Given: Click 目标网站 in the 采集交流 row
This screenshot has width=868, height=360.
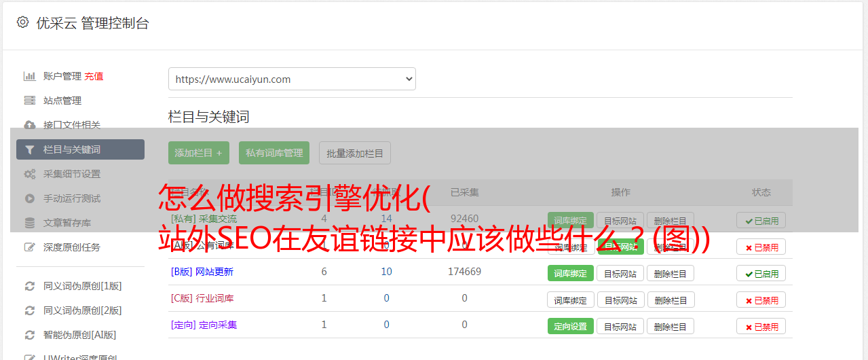Looking at the screenshot, I should pos(620,220).
